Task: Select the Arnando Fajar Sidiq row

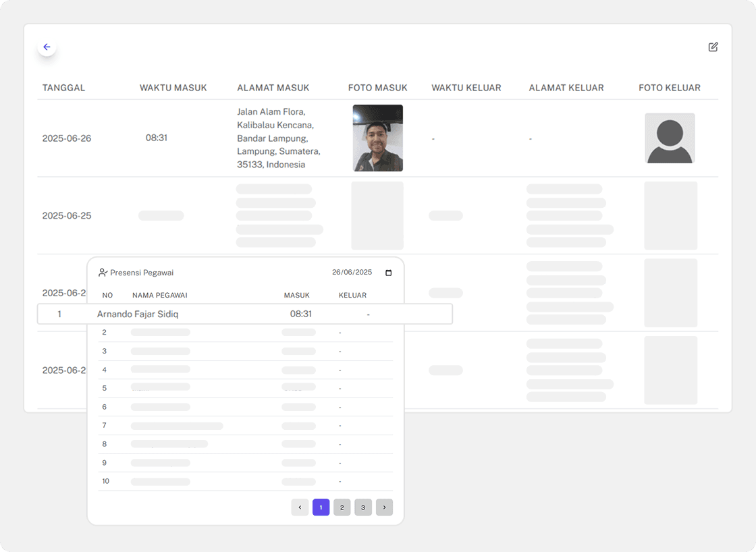Action: pyautogui.click(x=138, y=314)
